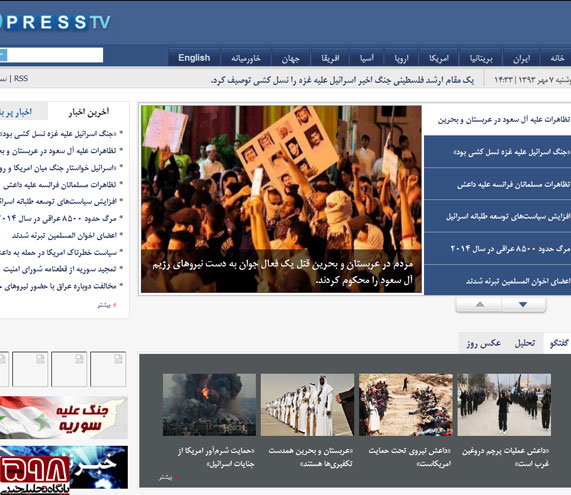The height and width of the screenshot is (495, 571).
Task: Click the search input field
Action: pos(55,55)
